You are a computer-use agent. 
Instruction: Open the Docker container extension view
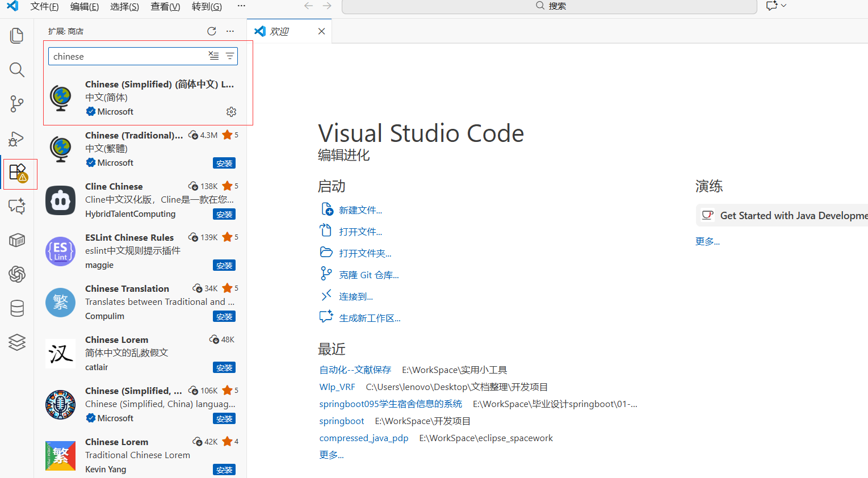pos(16,240)
